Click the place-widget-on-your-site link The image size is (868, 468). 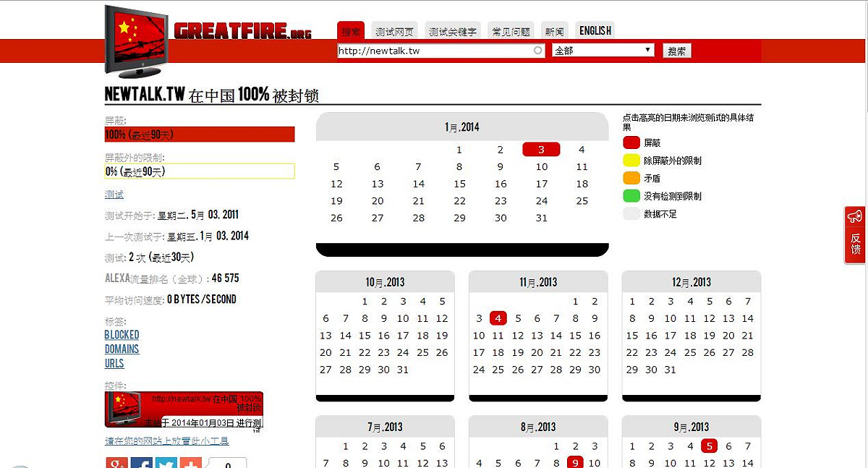167,441
